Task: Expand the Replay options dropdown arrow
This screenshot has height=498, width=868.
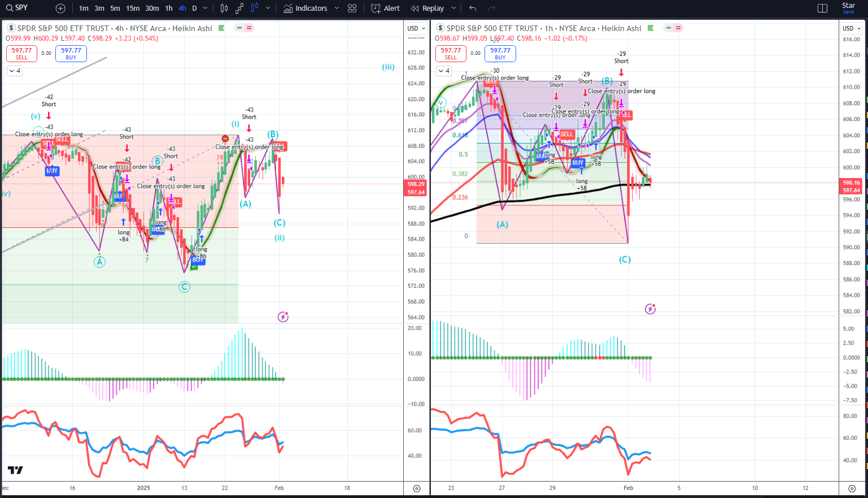Action: coord(455,8)
